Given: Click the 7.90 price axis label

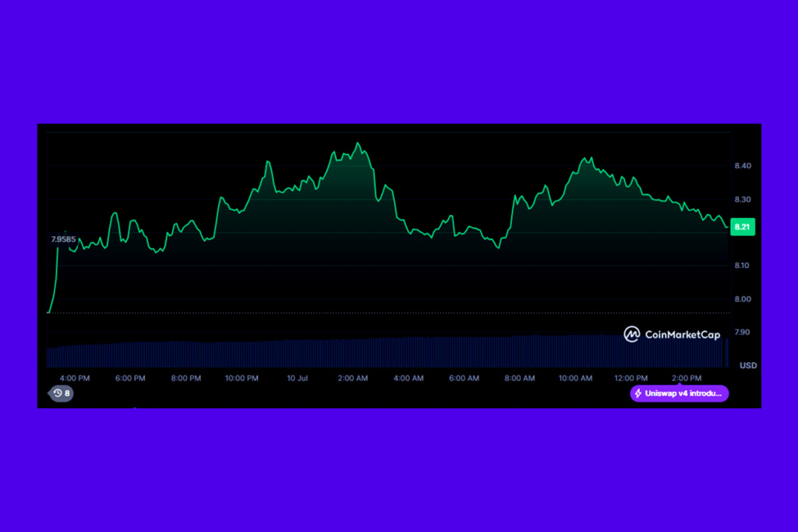Looking at the screenshot, I should click(742, 333).
